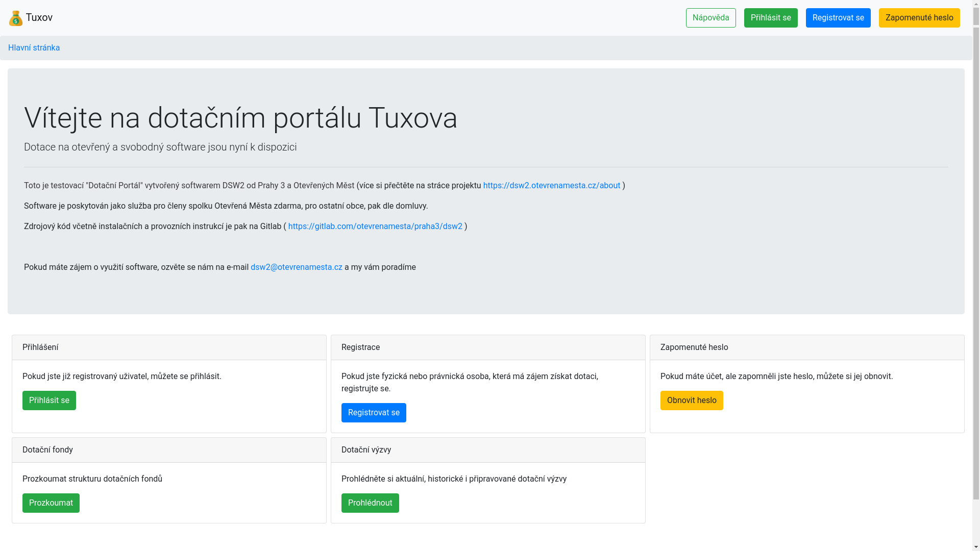Click the main welcome heading text
Viewport: 980px width, 551px height.
240,118
